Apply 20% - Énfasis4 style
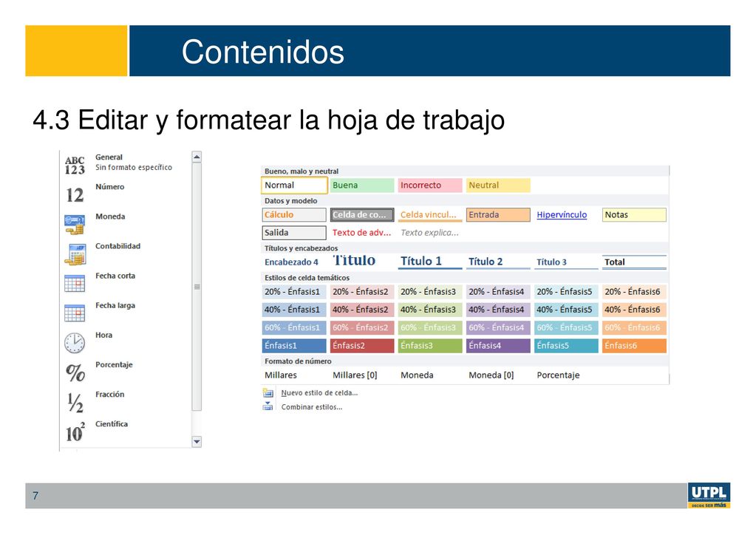Image resolution: width=756 pixels, height=535 pixels. 498,292
